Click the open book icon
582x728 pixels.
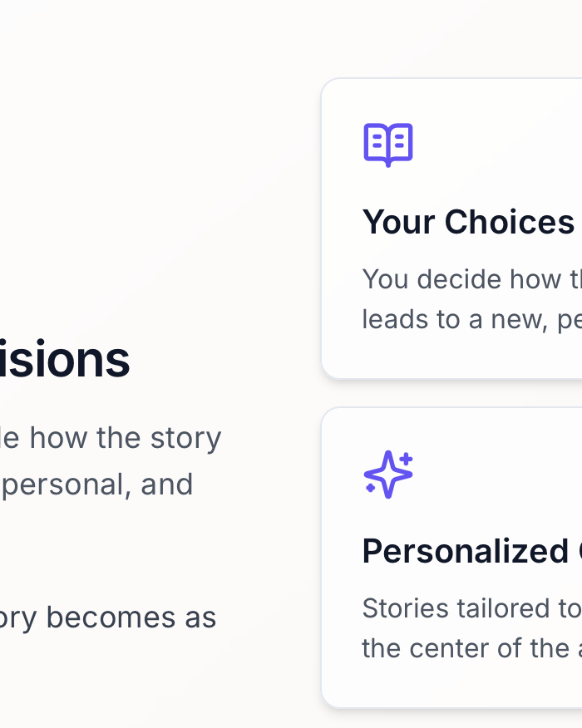pos(387,145)
